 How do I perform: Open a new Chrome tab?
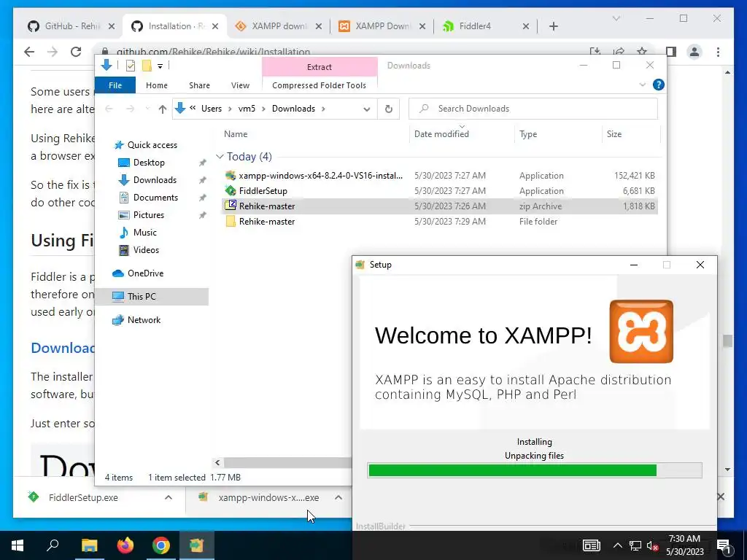[553, 26]
